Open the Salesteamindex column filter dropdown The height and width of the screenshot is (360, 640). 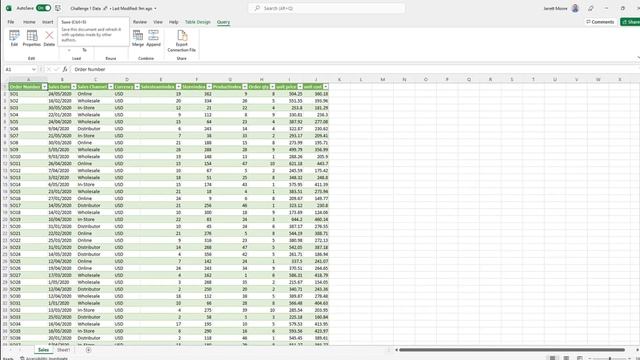click(178, 87)
